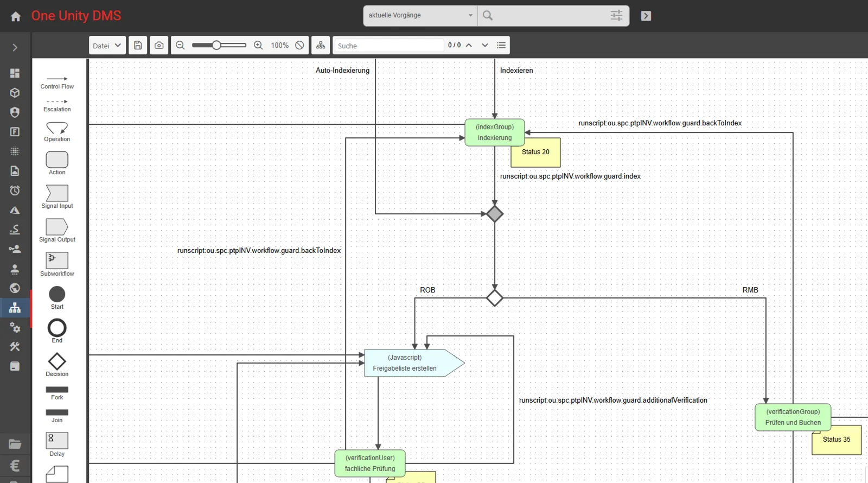Viewport: 868px width, 483px height.
Task: Open the dashboard tiles icon in the sidebar
Action: pyautogui.click(x=15, y=73)
